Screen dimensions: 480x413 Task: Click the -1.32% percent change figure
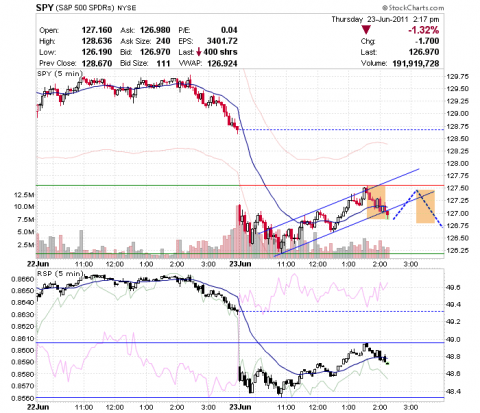pos(424,30)
